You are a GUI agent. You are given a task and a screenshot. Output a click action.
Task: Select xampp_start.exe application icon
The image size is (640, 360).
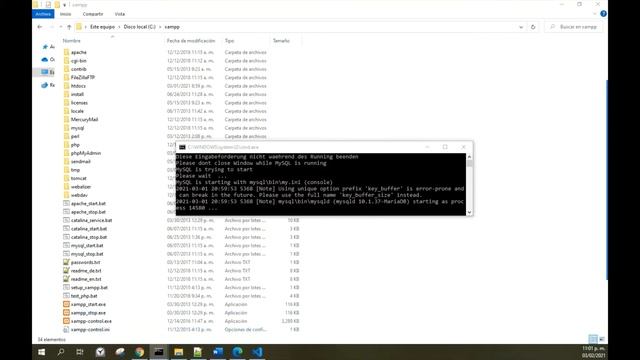tap(67, 304)
